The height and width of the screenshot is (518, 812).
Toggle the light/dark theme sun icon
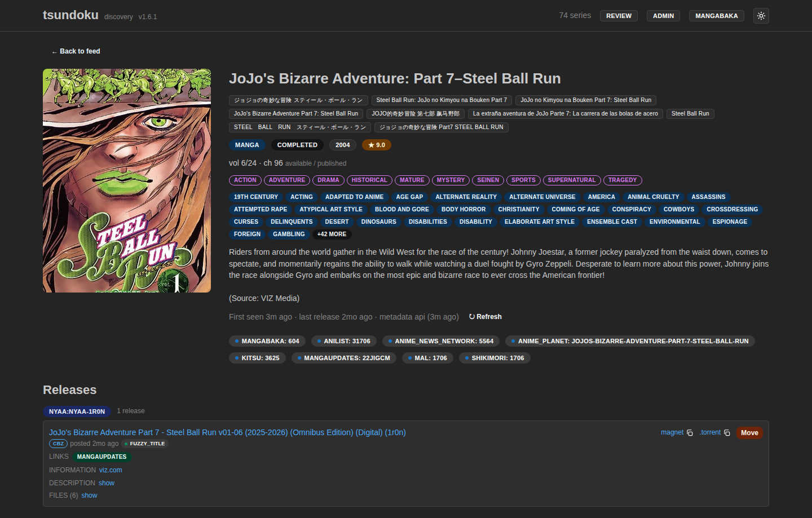(x=761, y=16)
